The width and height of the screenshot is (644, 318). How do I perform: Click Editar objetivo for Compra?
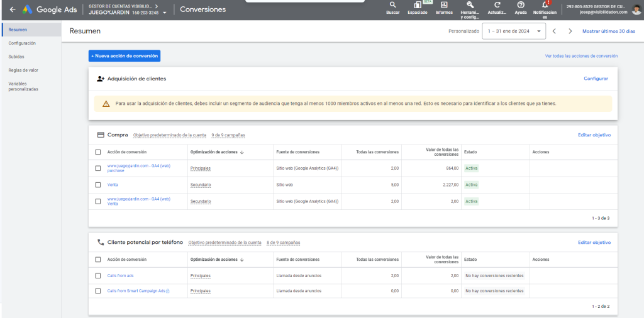pos(594,134)
